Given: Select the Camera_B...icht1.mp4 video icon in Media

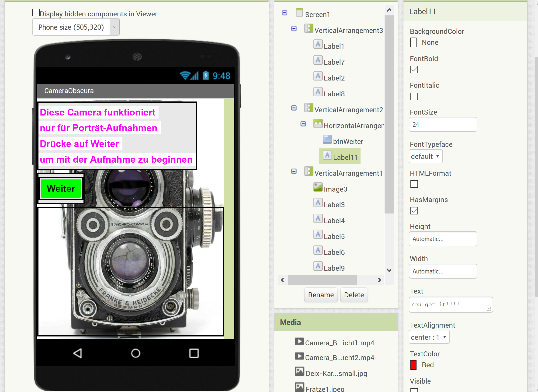Looking at the screenshot, I should pyautogui.click(x=299, y=342).
